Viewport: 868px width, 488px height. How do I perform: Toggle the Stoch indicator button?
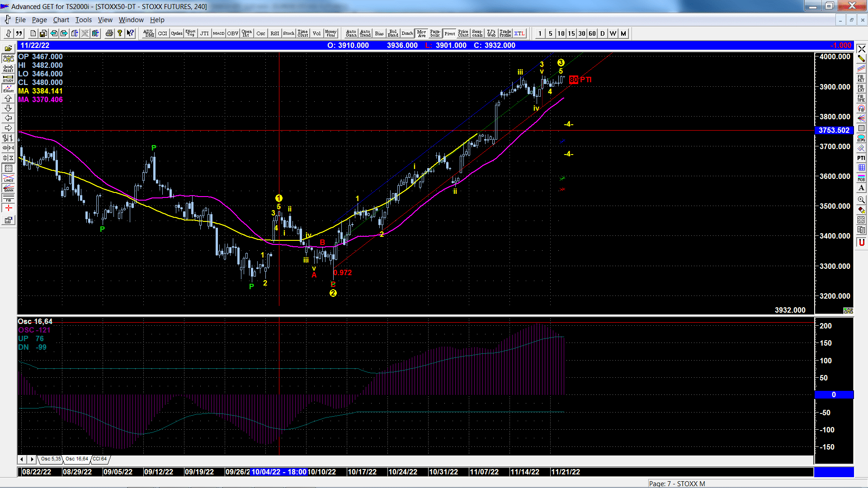[289, 33]
